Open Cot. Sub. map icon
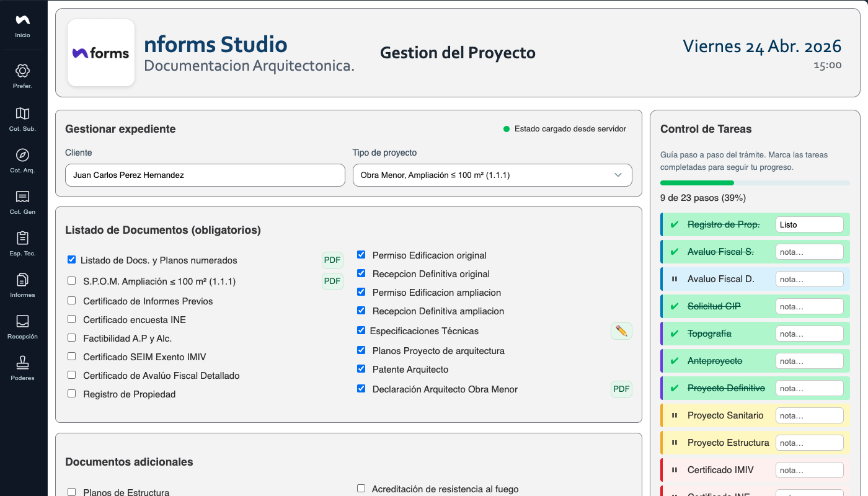This screenshot has width=868, height=496. point(22,113)
